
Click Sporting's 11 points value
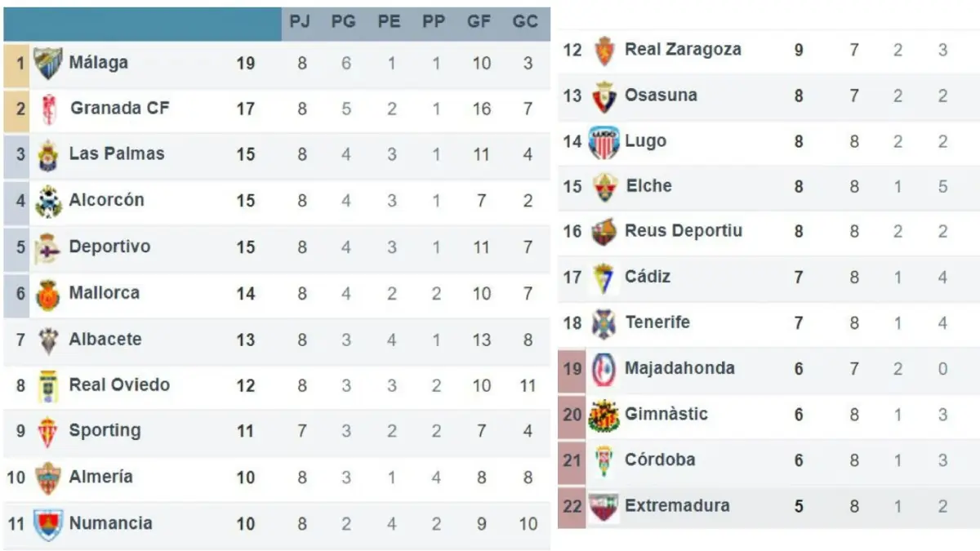[246, 431]
